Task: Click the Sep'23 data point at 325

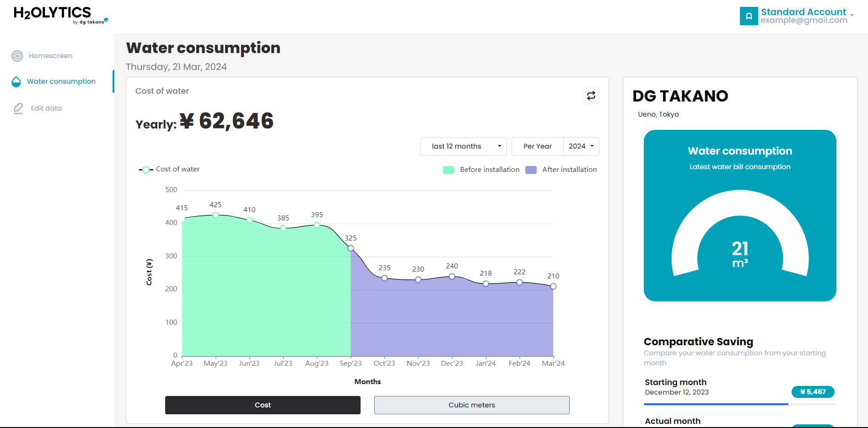Action: [350, 248]
